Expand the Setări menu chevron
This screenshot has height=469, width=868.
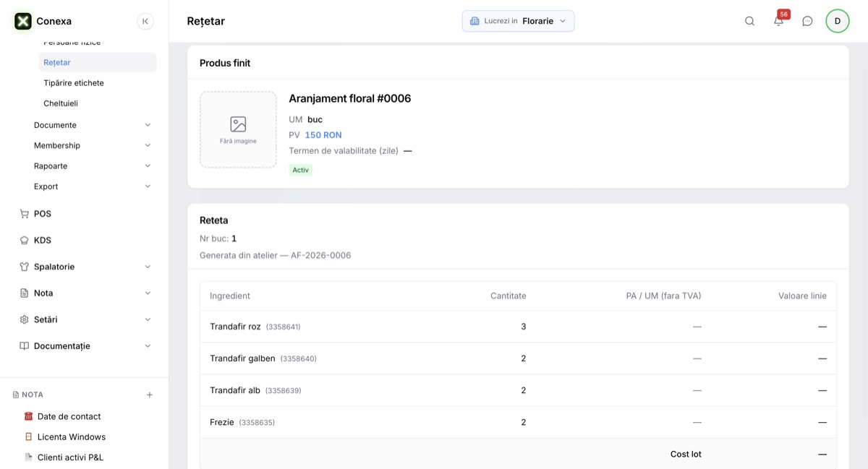point(148,319)
